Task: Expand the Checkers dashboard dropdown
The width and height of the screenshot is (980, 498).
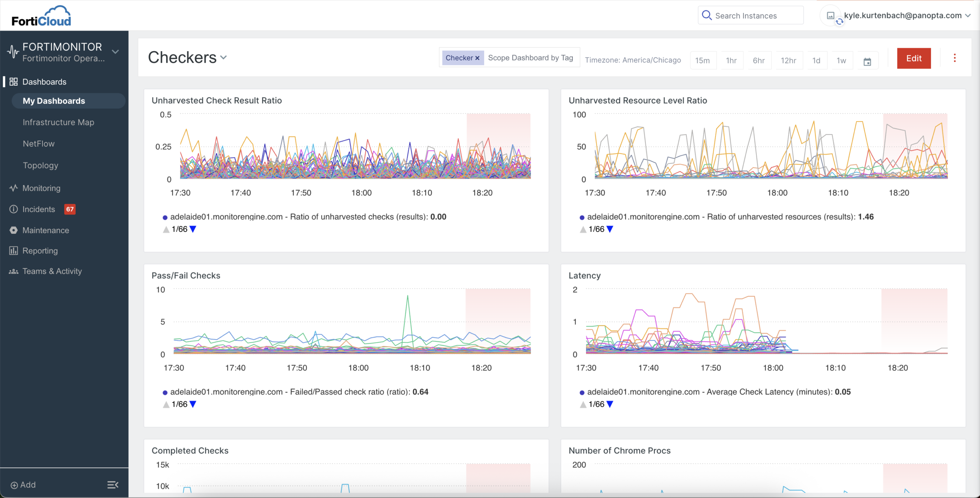Action: 224,58
